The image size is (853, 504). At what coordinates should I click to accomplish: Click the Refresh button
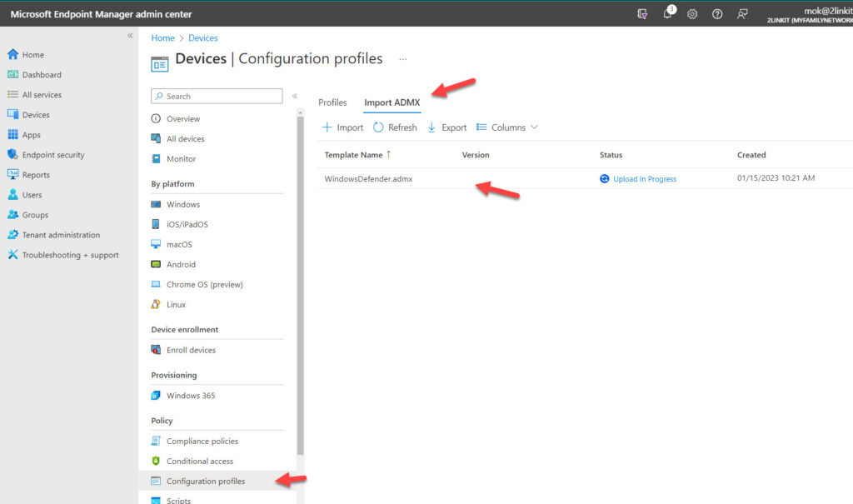[x=395, y=127]
